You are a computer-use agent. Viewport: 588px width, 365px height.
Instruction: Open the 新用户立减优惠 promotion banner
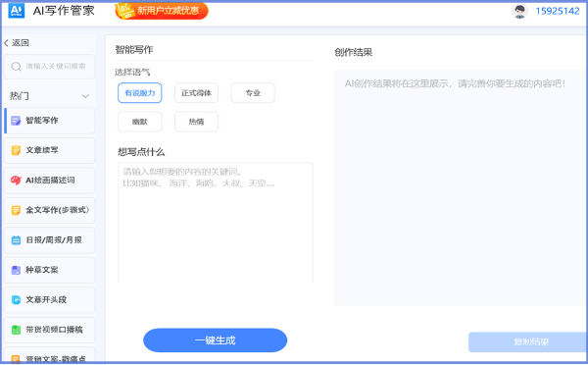(162, 11)
